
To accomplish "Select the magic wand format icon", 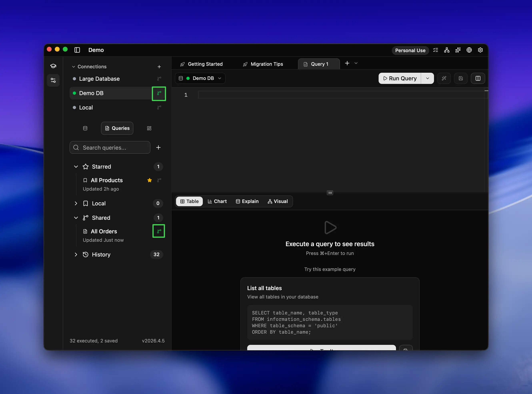I will (444, 78).
